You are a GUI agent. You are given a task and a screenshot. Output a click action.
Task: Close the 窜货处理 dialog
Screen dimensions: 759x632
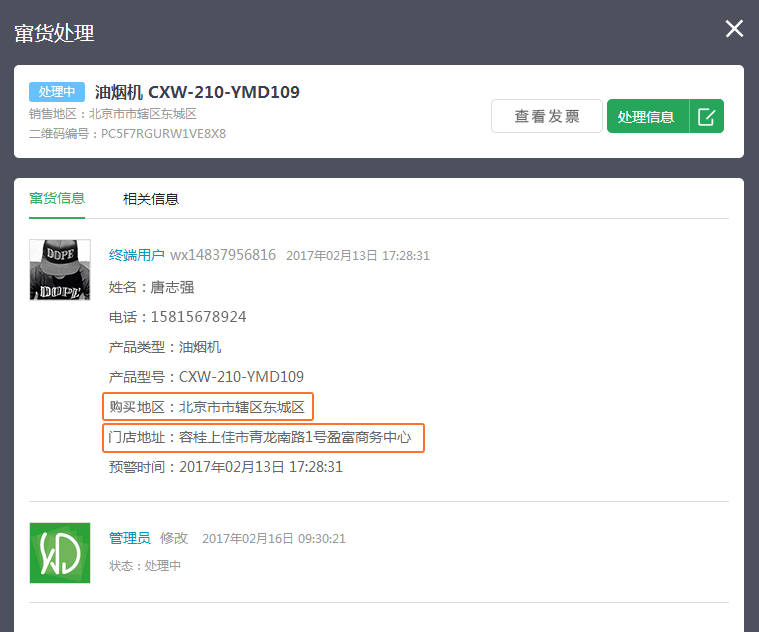(734, 29)
